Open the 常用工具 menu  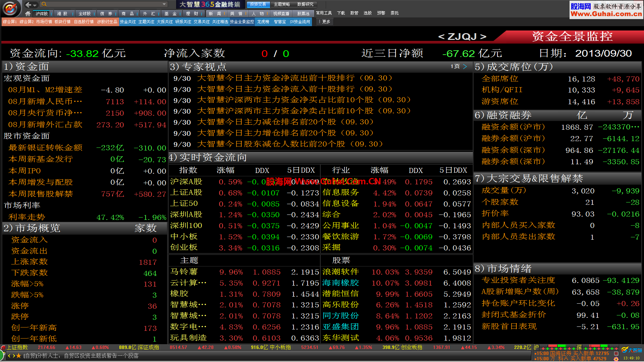coord(324,13)
